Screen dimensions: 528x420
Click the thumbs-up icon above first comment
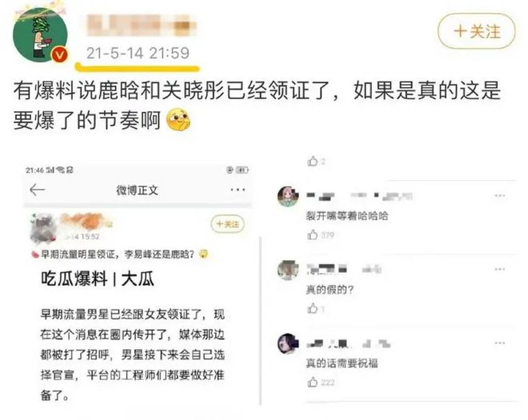point(313,162)
